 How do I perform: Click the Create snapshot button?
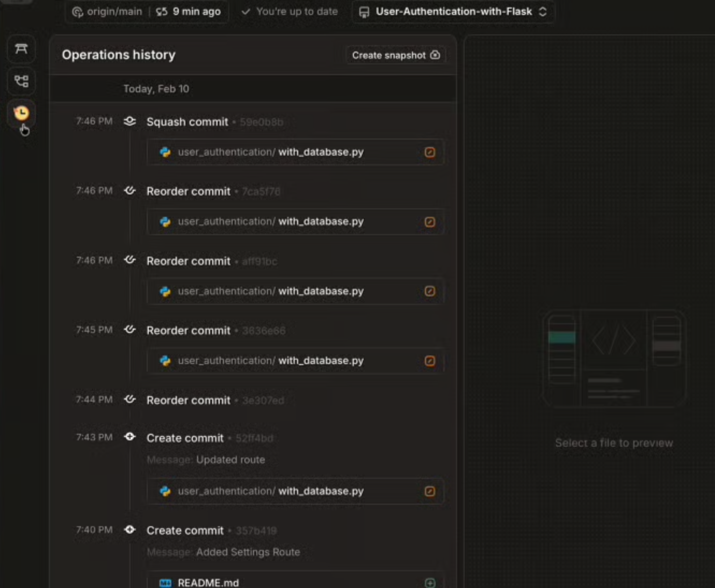(x=396, y=55)
